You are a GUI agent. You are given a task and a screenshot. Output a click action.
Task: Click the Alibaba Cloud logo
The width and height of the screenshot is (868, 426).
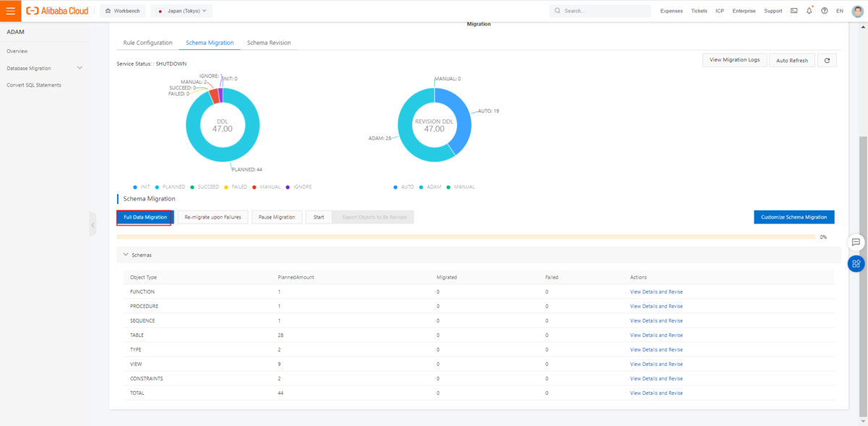tap(58, 11)
